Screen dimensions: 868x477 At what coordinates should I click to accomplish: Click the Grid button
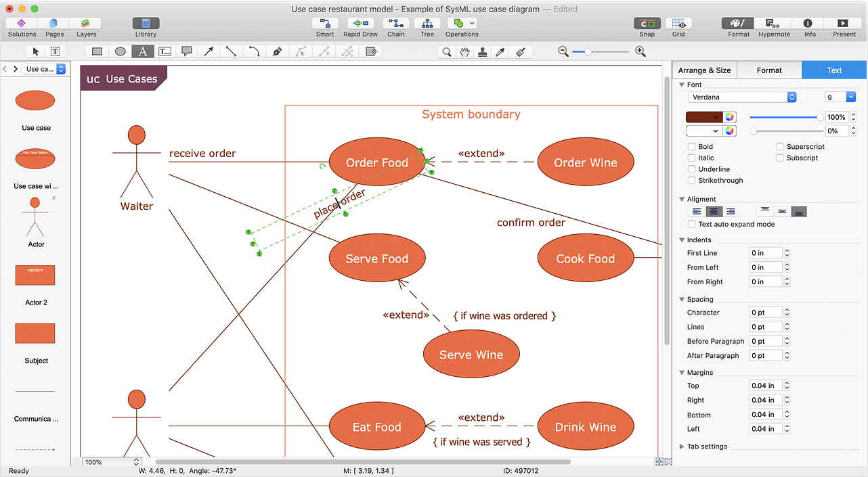click(x=678, y=27)
